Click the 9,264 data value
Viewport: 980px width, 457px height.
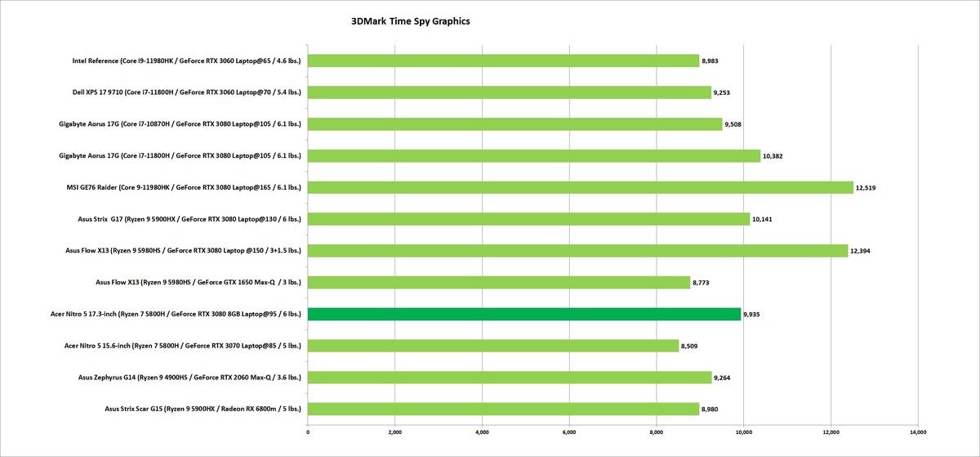pyautogui.click(x=723, y=378)
